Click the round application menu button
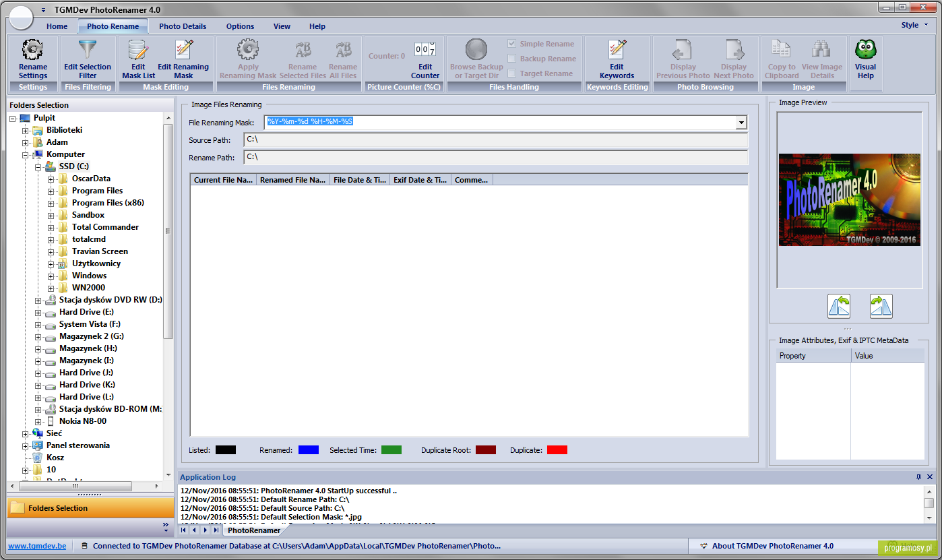 pos(20,16)
